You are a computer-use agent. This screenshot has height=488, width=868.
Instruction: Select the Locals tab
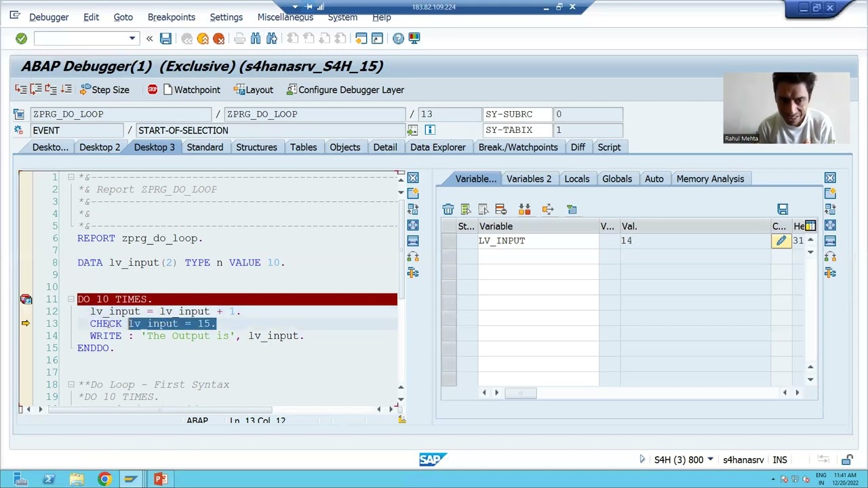576,179
